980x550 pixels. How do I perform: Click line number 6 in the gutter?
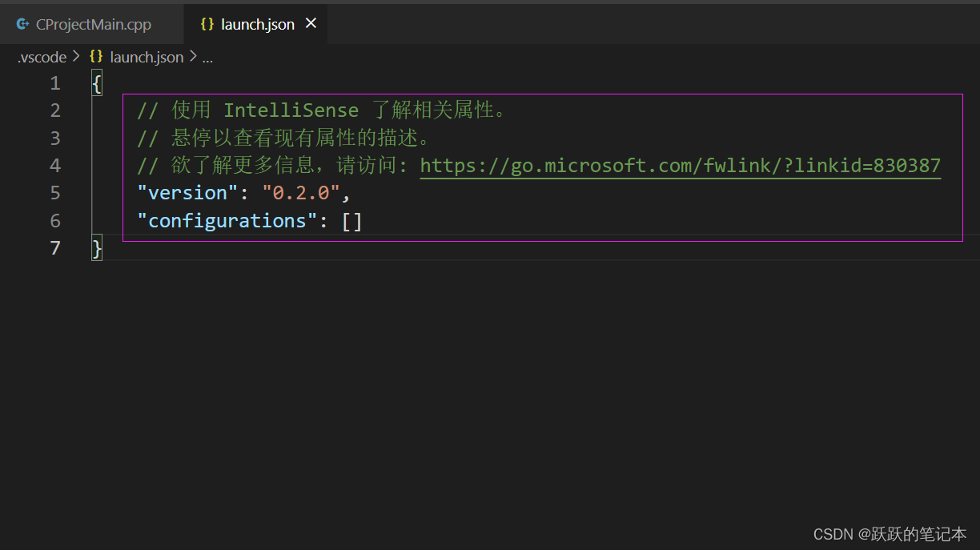click(54, 220)
